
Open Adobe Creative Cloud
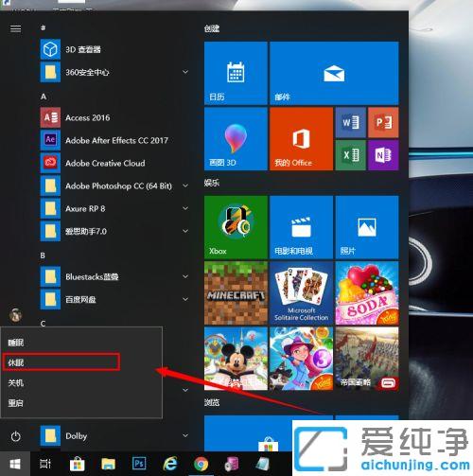[115, 163]
